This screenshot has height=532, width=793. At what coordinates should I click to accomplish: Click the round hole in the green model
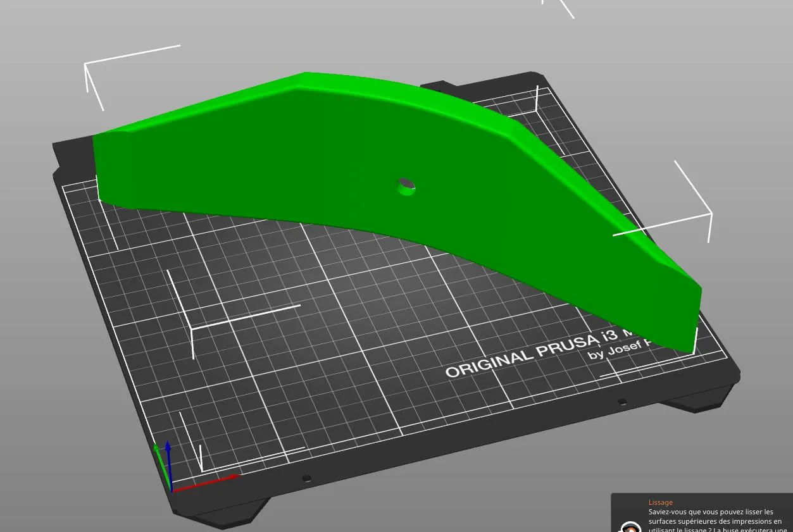(405, 187)
